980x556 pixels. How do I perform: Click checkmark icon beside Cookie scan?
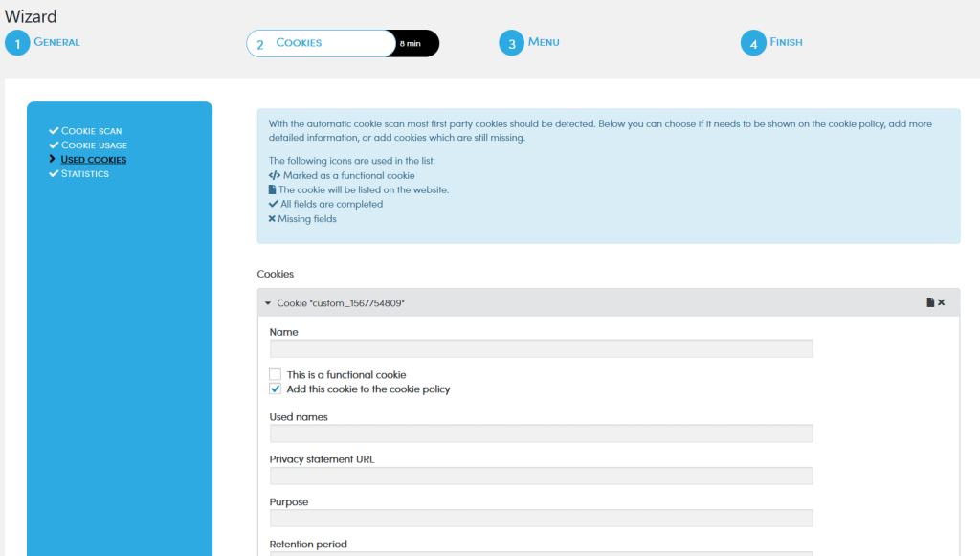54,130
